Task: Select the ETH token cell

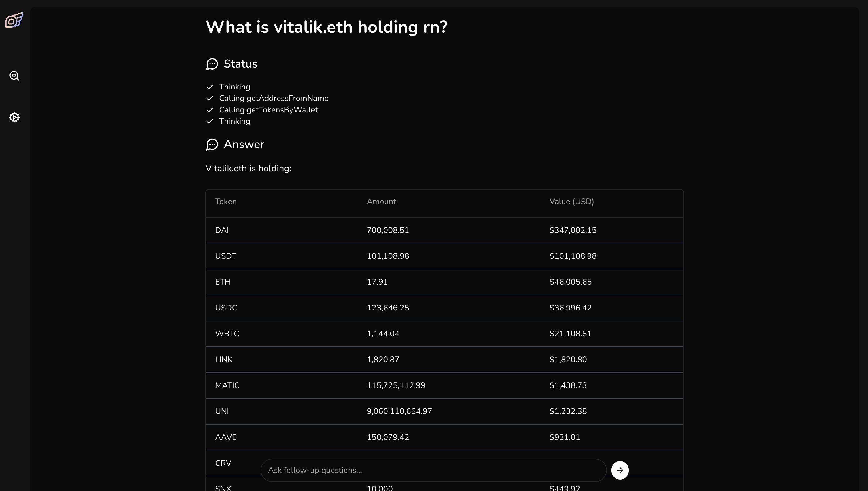Action: [x=223, y=282]
